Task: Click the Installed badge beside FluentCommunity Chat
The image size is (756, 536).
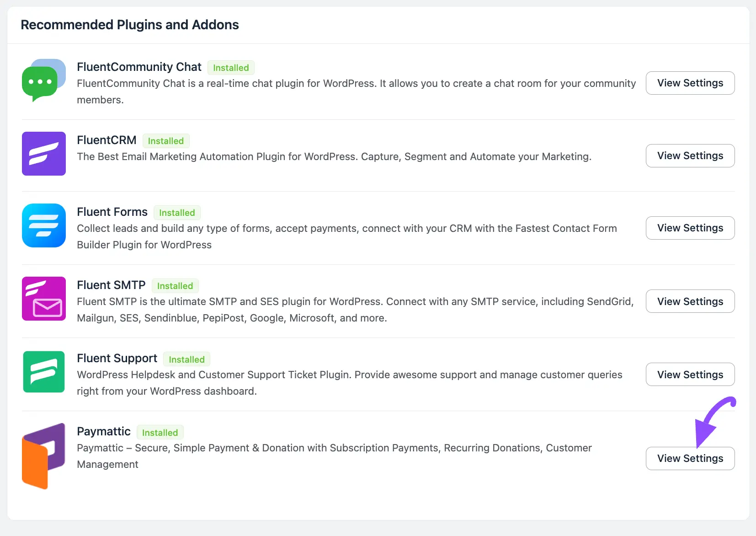Action: 231,68
